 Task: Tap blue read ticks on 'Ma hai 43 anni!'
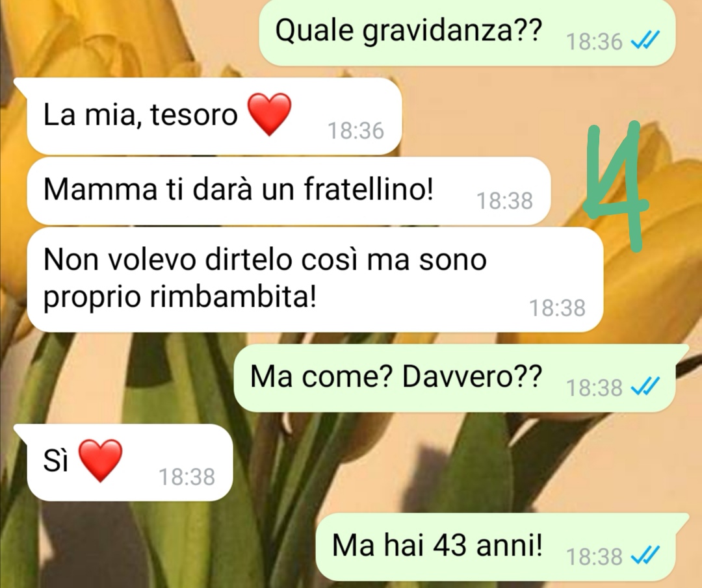(x=645, y=556)
